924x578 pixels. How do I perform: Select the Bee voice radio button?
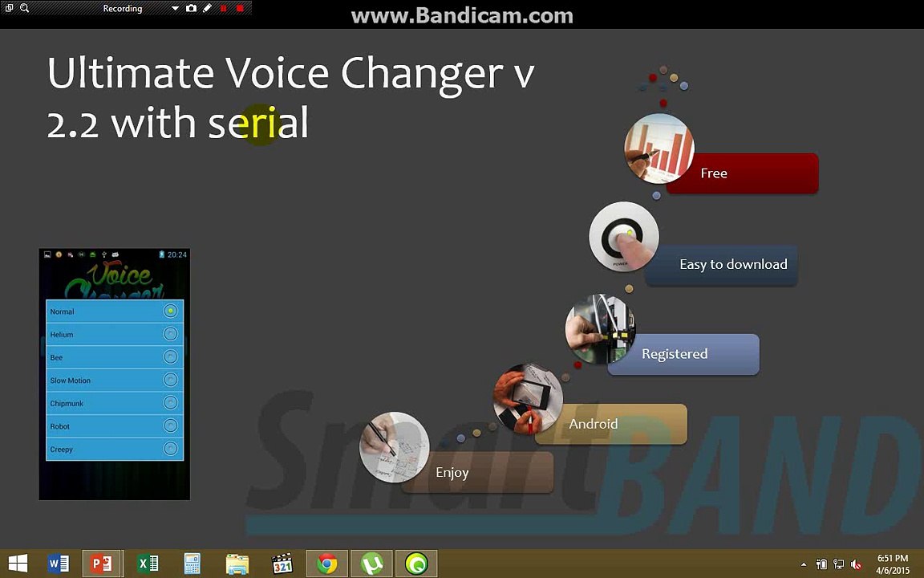[170, 356]
